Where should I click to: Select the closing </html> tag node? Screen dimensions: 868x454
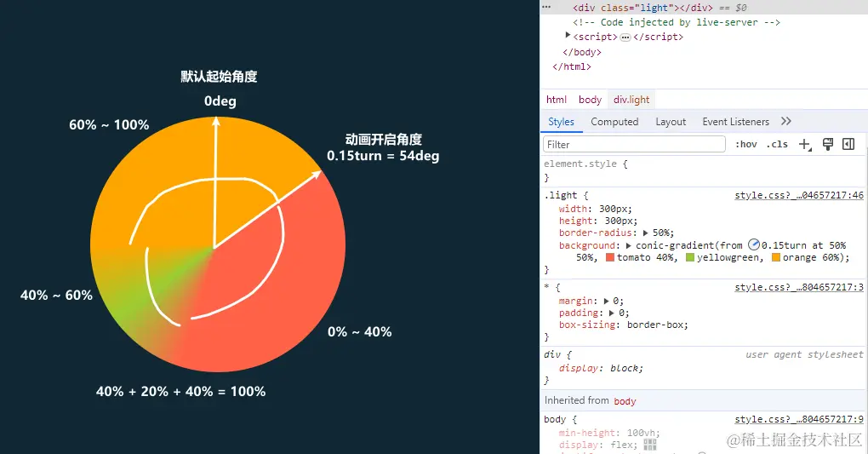(x=572, y=66)
